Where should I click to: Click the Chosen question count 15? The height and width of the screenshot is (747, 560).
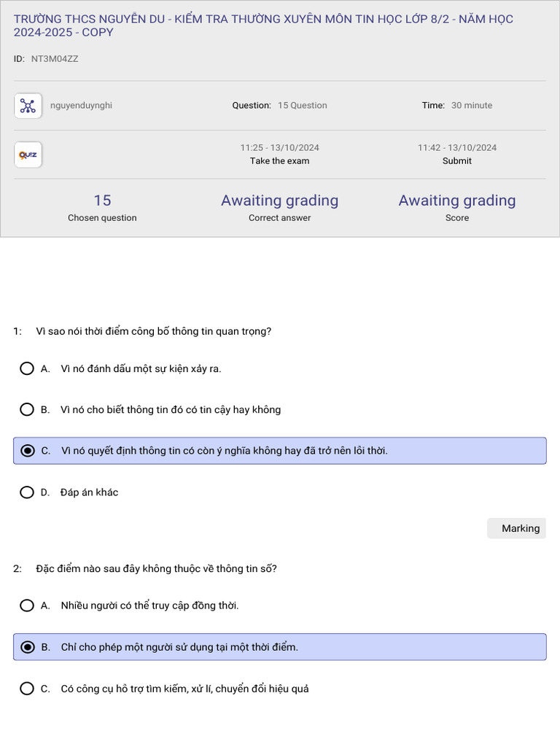[x=102, y=201]
